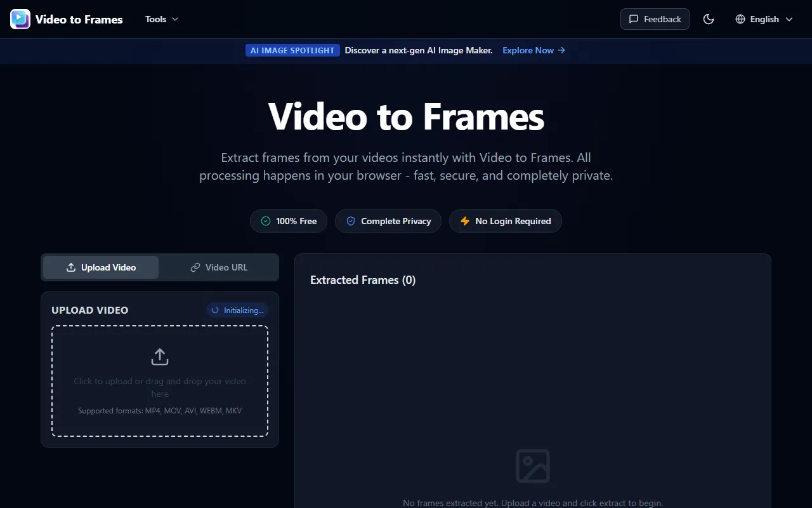Click the Video to Frames brand name
Viewport: 812px width, 508px height.
79,19
